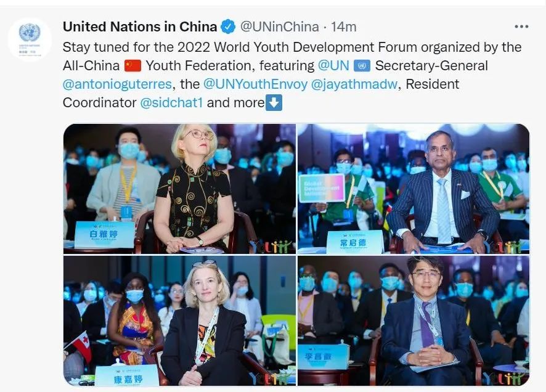Viewport: 546px width, 392px height.
Task: Click the UN flag emoji
Action: (x=362, y=66)
